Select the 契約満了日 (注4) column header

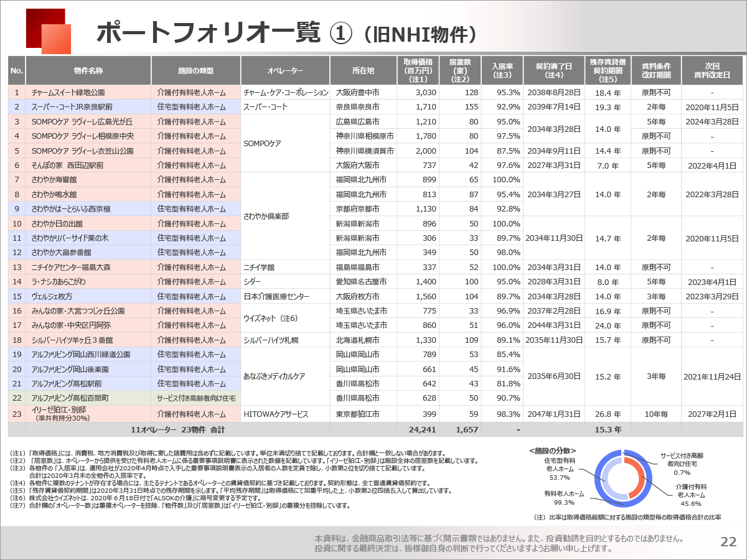[x=553, y=71]
